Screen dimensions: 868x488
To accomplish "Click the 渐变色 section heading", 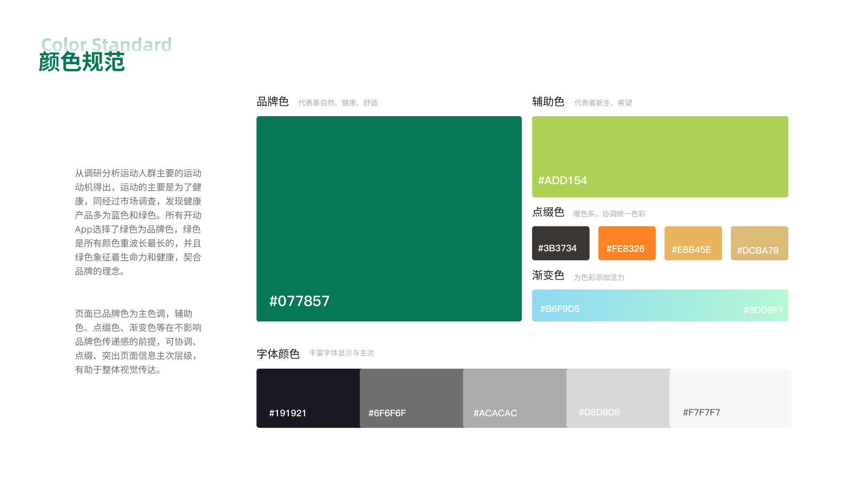I will click(x=548, y=275).
